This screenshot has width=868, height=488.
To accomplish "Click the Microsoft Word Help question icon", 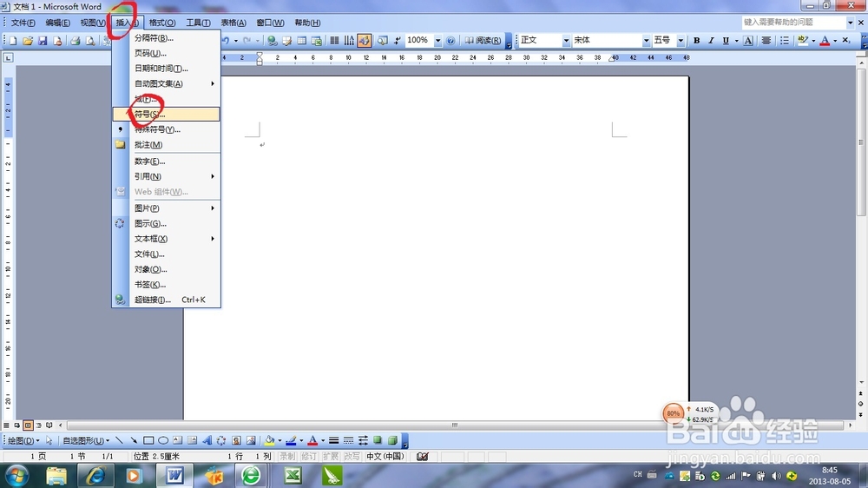I will (x=450, y=41).
